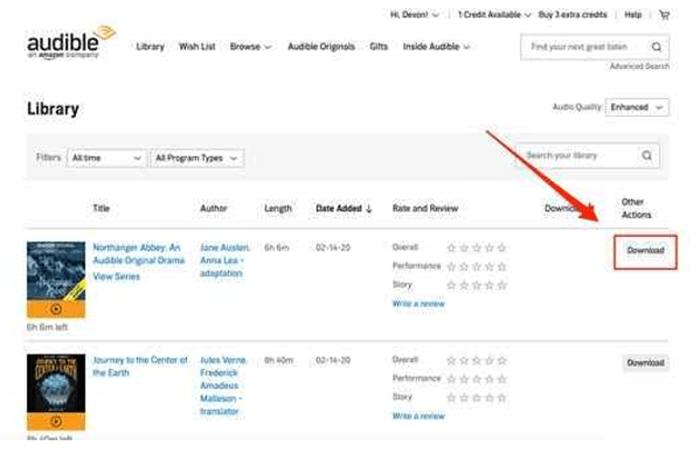700x460 pixels.
Task: Click the Audible logo
Action: click(x=71, y=42)
